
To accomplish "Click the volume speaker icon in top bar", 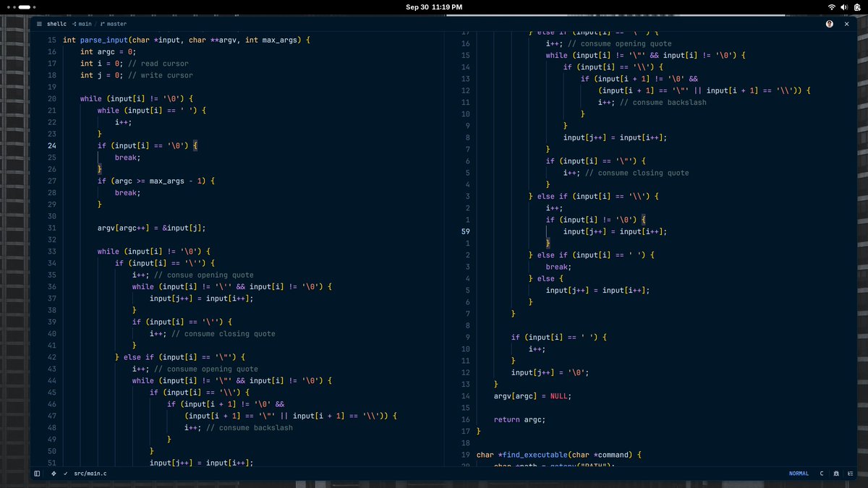I will [844, 7].
